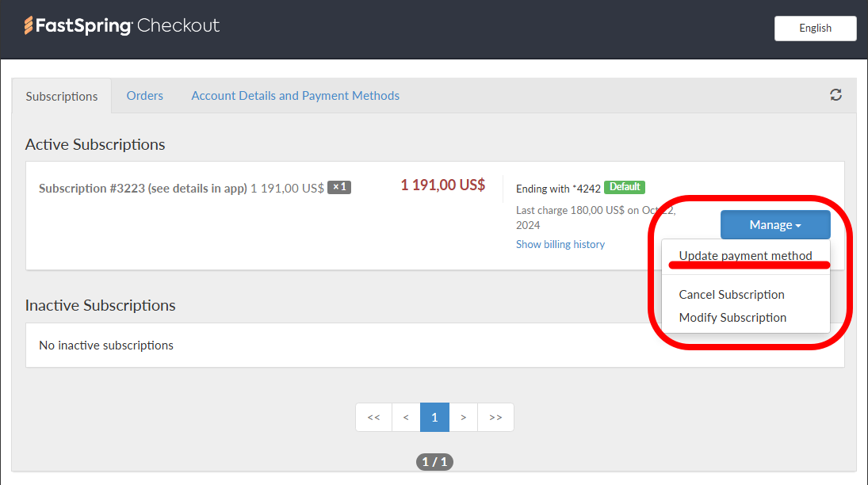Screen dimensions: 868x485
Task: Select Update payment method from the menu
Action: (x=745, y=255)
